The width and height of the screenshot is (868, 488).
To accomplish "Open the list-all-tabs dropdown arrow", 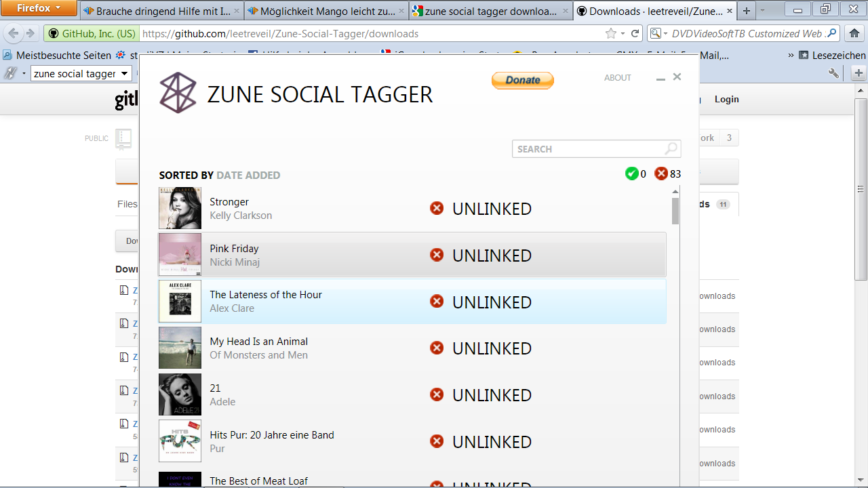I will 763,11.
